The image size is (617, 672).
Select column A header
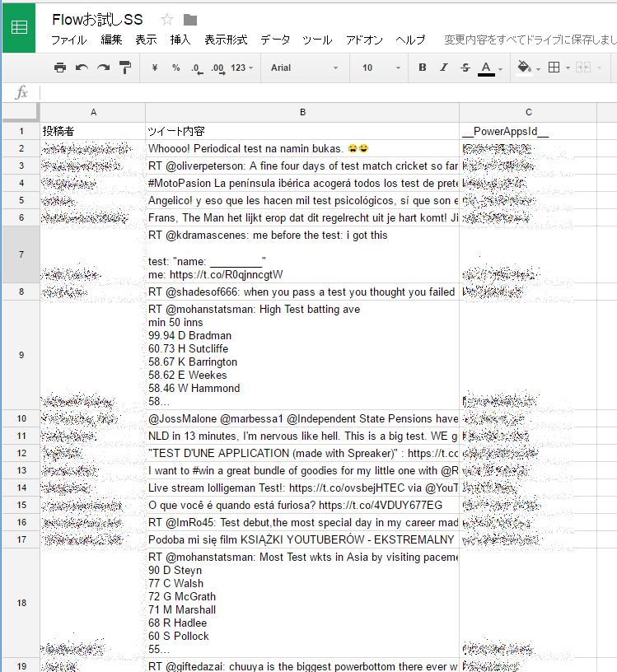pos(93,112)
